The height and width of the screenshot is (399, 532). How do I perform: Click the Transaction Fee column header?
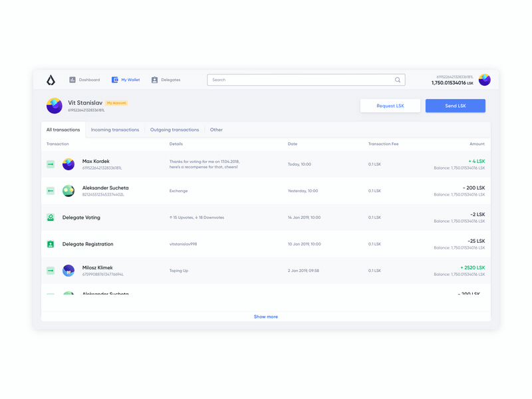coord(384,144)
